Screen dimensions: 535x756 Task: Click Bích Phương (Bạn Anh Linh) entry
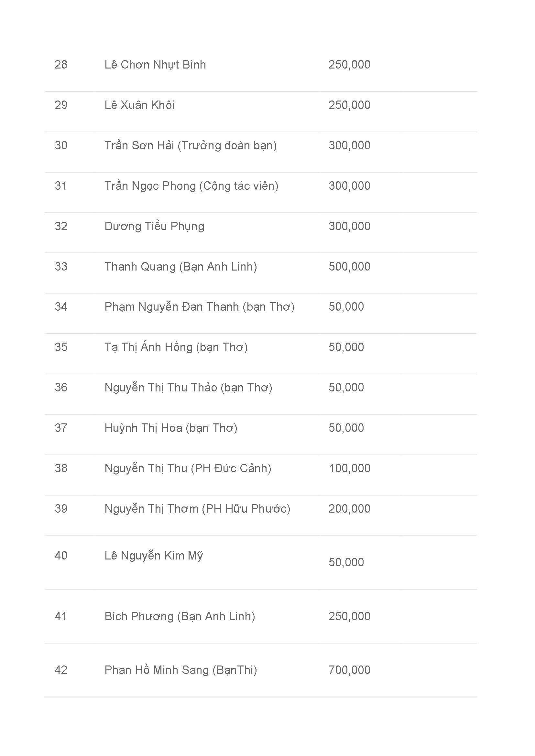(180, 617)
